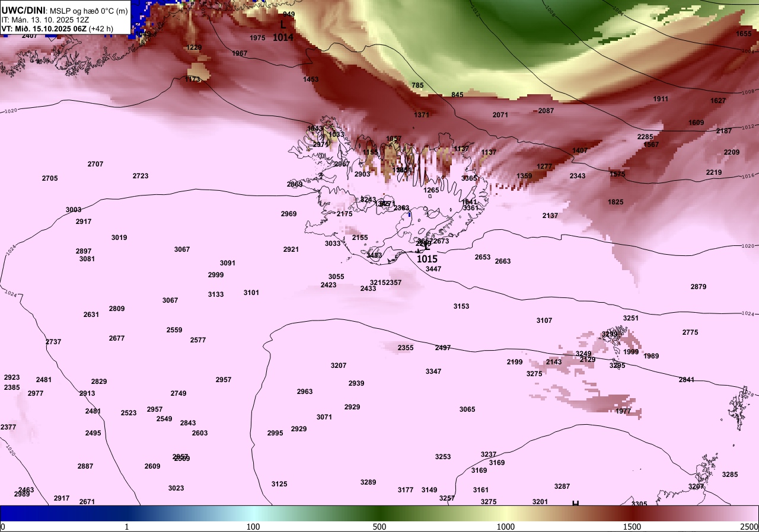Click the height value 2969

pos(289,214)
